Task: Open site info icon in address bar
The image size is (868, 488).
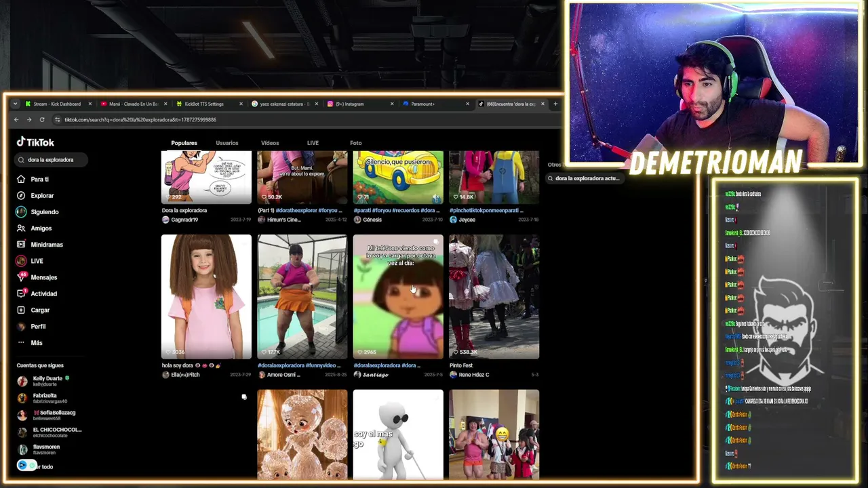Action: [58, 120]
